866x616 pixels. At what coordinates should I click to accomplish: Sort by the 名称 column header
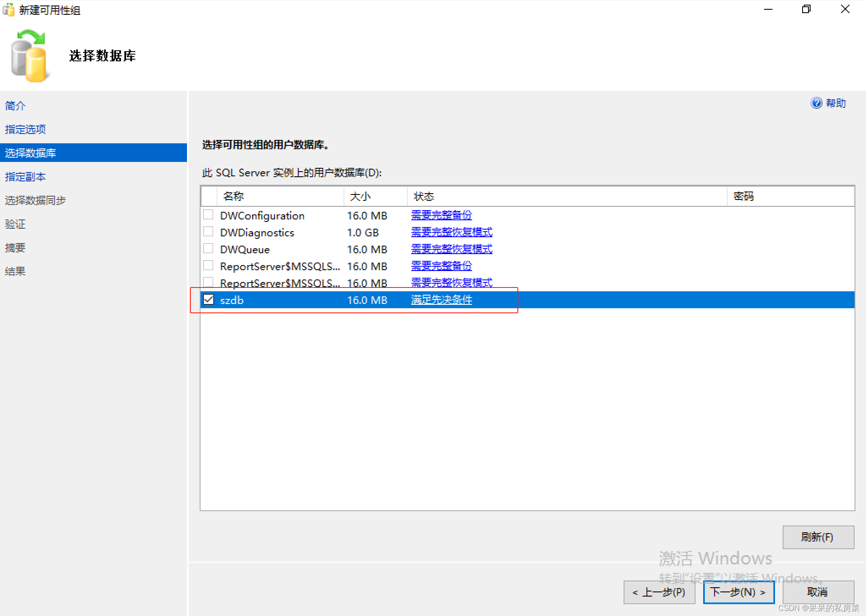280,196
